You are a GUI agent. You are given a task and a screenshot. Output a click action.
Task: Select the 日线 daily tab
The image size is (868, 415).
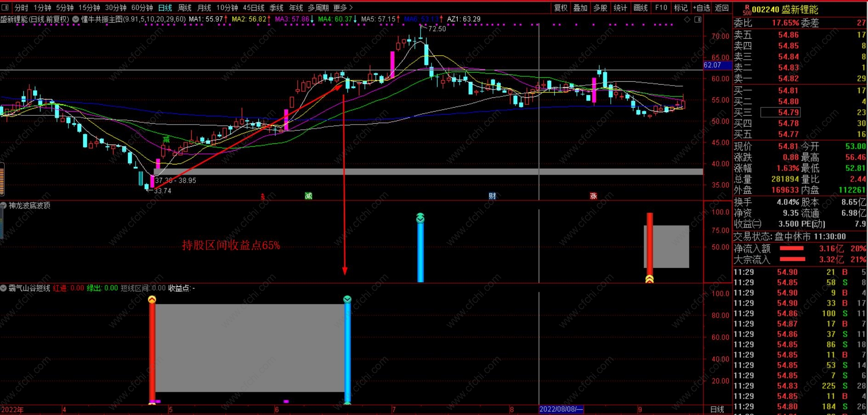(x=165, y=8)
